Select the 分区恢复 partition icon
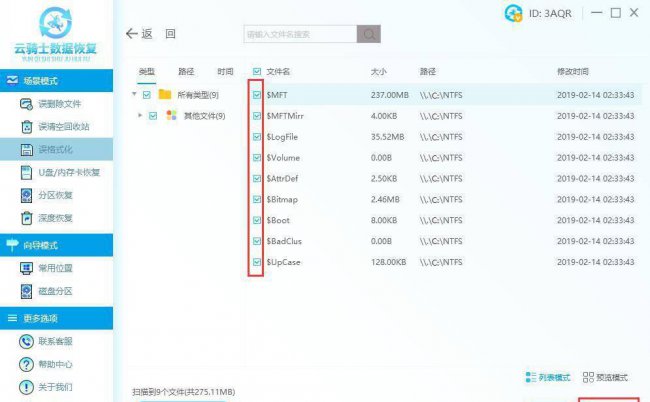The width and height of the screenshot is (650, 402). tap(27, 195)
